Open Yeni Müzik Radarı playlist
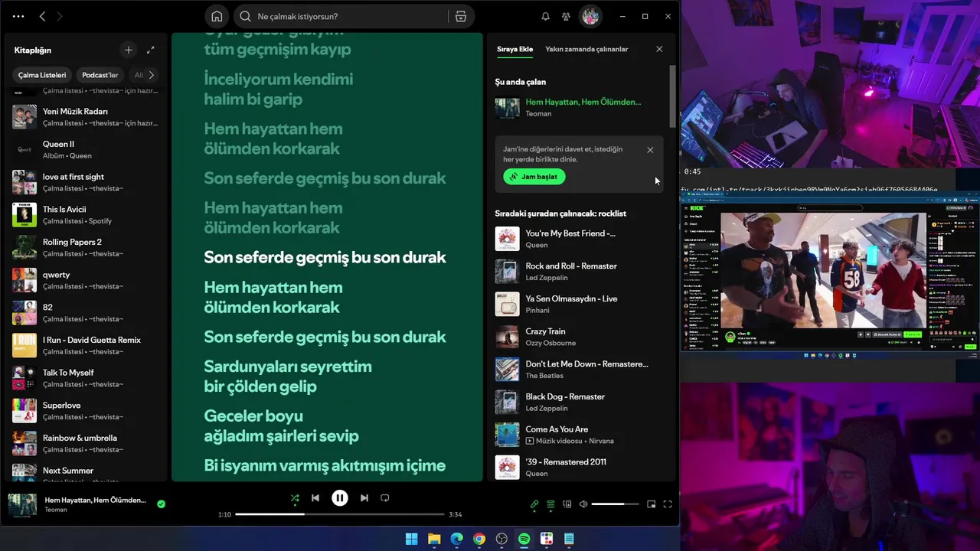The image size is (980, 551). click(x=84, y=116)
